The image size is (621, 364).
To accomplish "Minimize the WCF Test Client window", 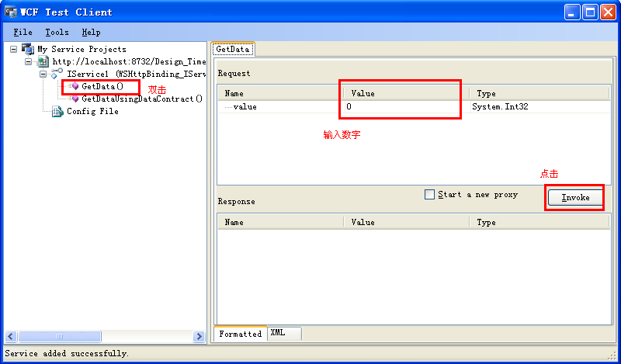I will pyautogui.click(x=572, y=12).
